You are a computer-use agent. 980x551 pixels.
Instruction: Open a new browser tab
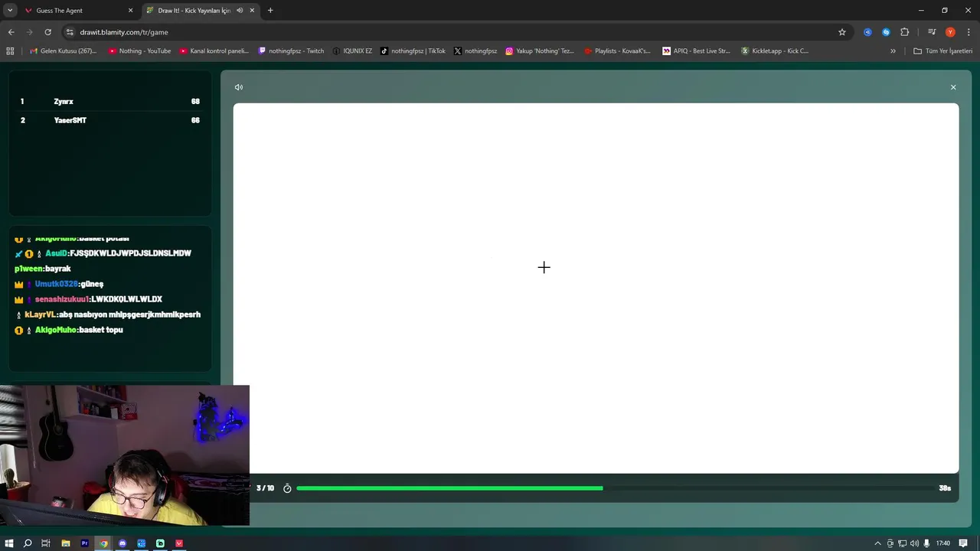click(270, 11)
